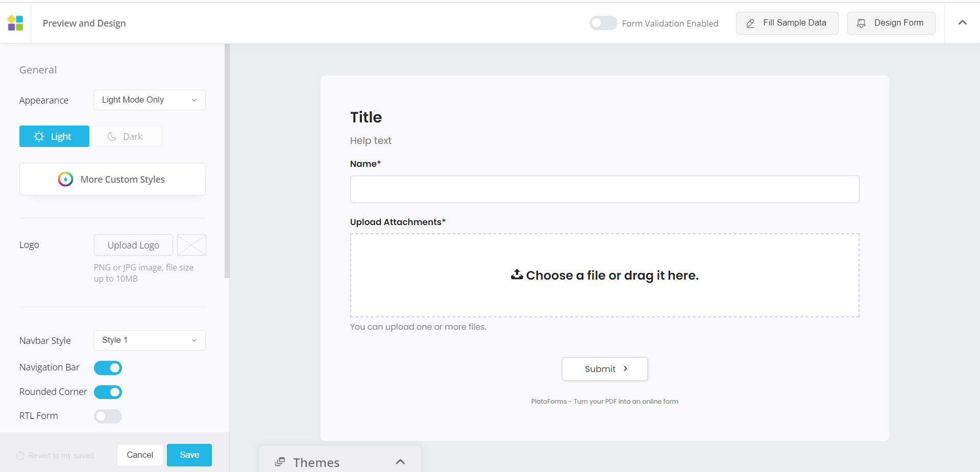Open the Navbar Style dropdown
This screenshot has height=472, width=980.
coord(150,340)
